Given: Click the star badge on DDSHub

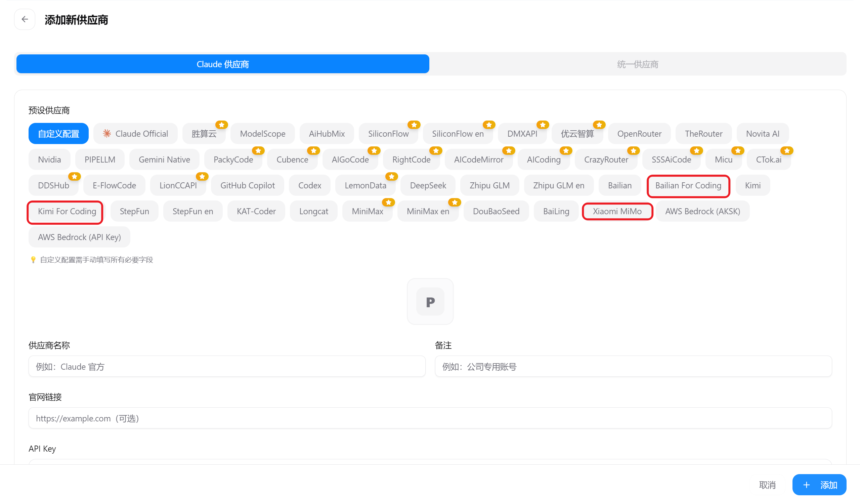Looking at the screenshot, I should pos(74,176).
